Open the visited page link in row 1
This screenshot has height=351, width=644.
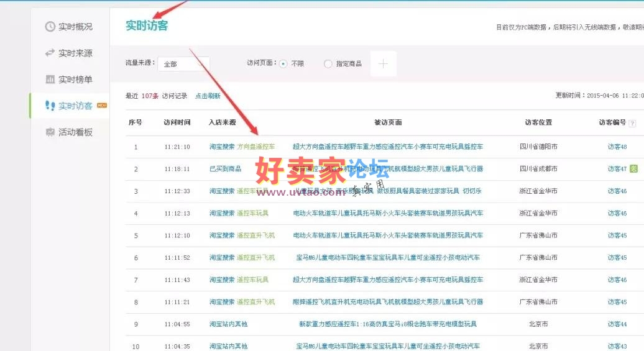[387, 147]
